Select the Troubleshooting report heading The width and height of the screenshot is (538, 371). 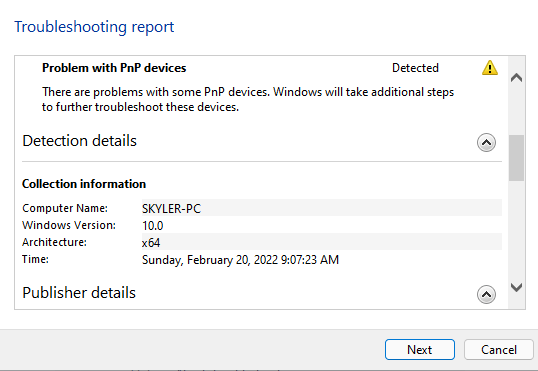pos(94,27)
